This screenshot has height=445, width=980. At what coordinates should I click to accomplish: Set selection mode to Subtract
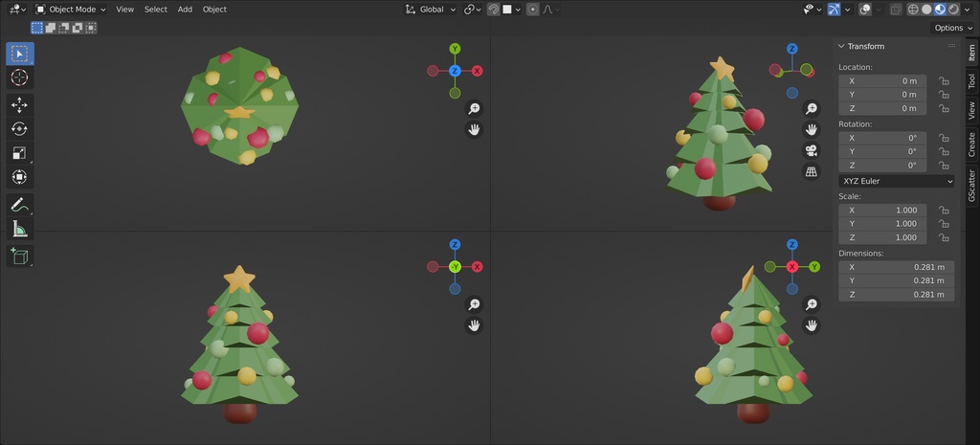(64, 28)
